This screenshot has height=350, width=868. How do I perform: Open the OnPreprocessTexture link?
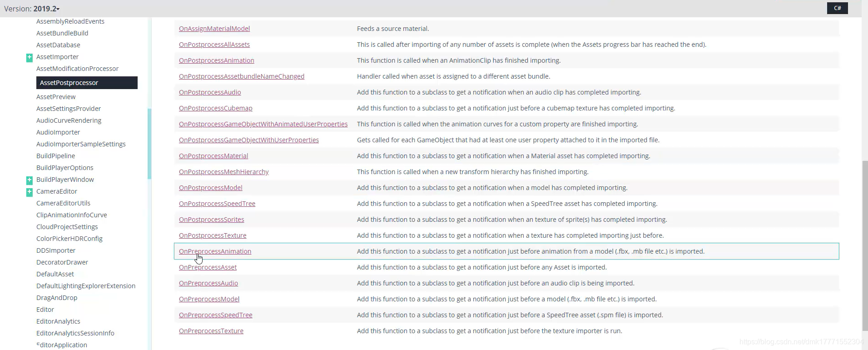pyautogui.click(x=211, y=331)
